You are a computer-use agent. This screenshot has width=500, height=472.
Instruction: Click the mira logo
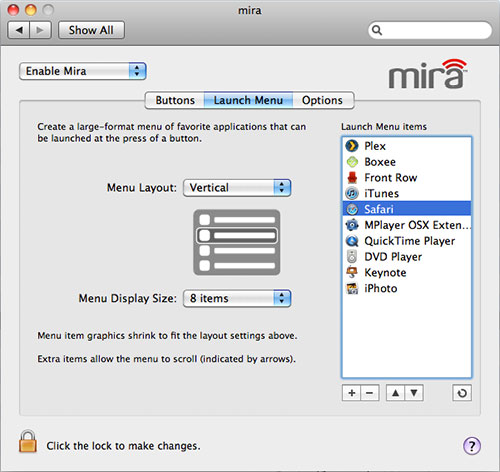click(x=428, y=74)
